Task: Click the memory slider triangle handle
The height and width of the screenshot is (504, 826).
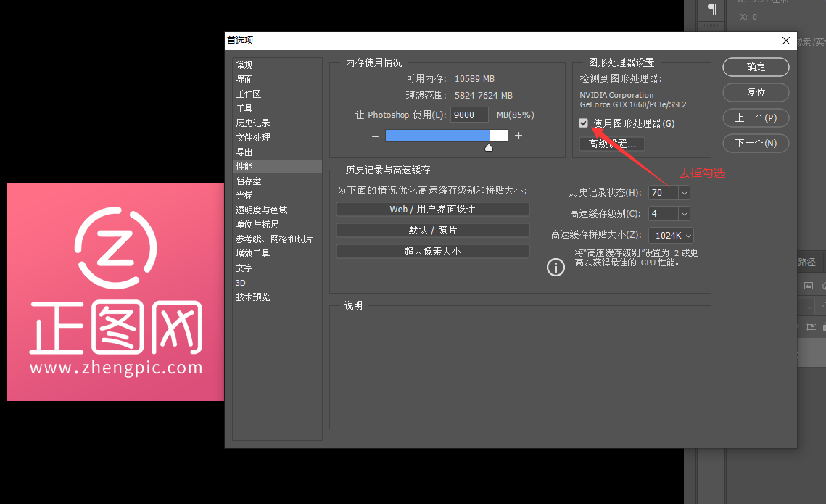Action: coord(489,148)
